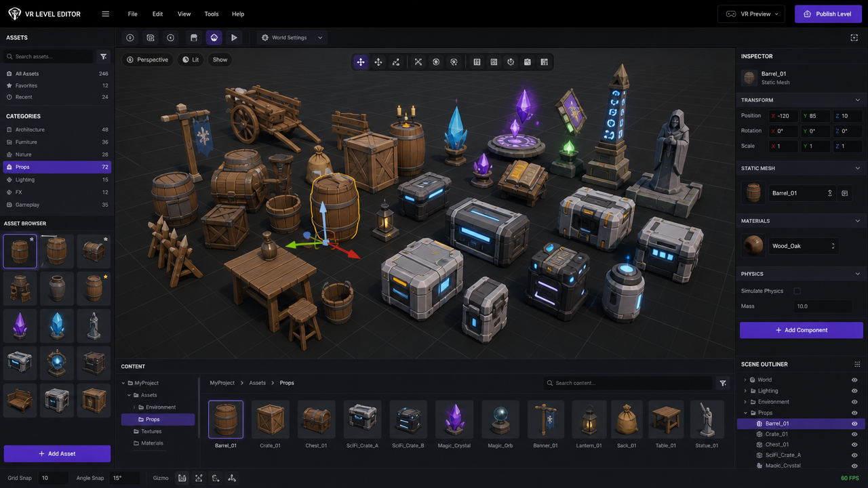868x488 pixels.
Task: Select Lantern_01 in the content browser
Action: tap(589, 424)
